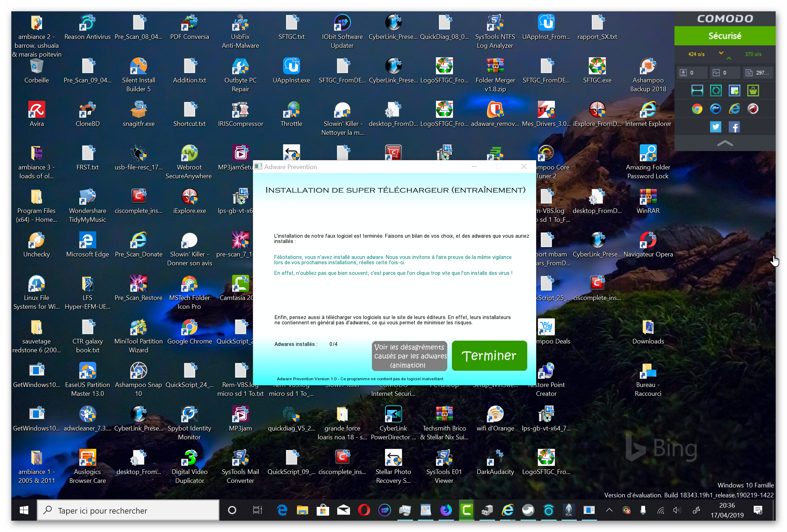Open Camtasia from the taskbar
The height and width of the screenshot is (532, 787).
tap(466, 510)
